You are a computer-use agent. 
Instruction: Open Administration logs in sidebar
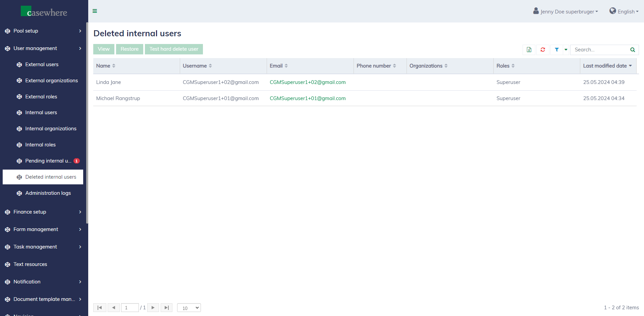[x=48, y=193]
